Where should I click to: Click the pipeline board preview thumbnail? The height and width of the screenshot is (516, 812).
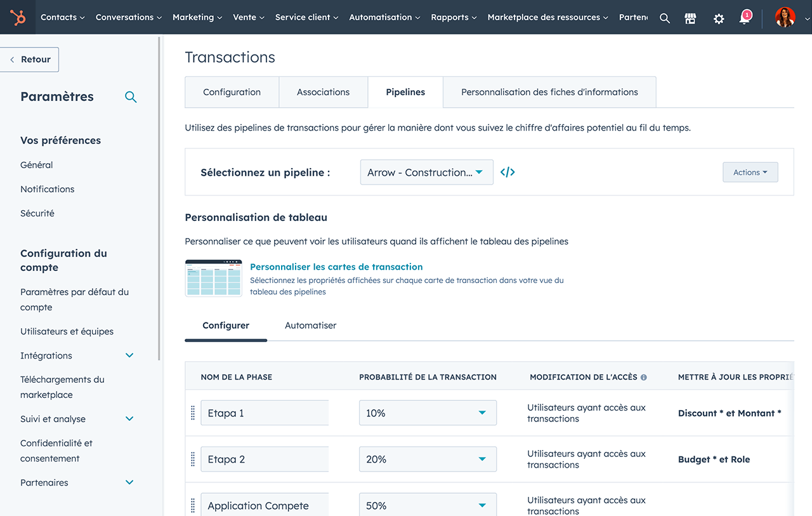coord(213,278)
